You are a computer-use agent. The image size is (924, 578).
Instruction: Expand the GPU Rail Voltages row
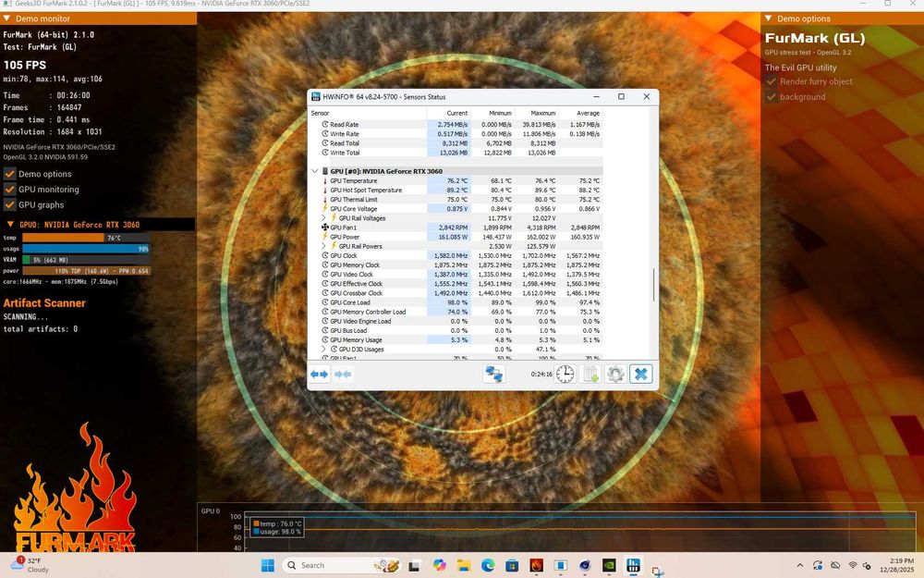(323, 218)
